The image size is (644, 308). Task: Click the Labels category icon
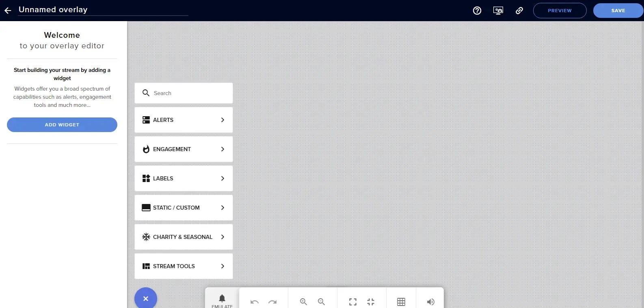pos(146,178)
